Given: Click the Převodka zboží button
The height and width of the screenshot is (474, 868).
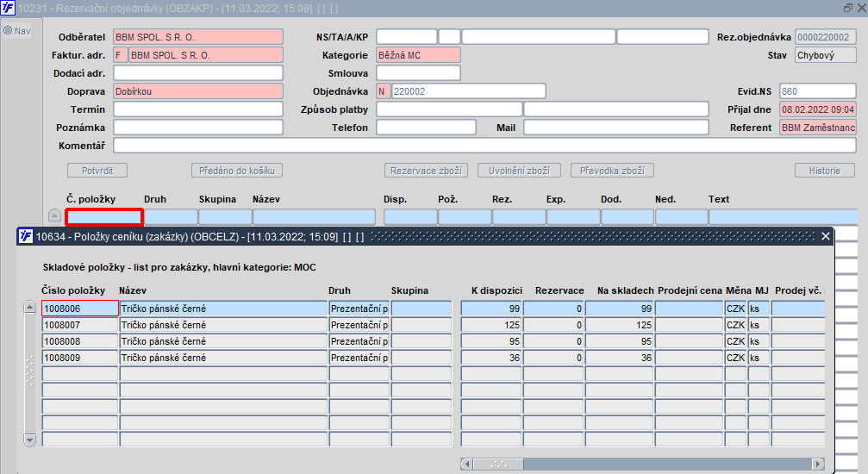Looking at the screenshot, I should coord(612,171).
